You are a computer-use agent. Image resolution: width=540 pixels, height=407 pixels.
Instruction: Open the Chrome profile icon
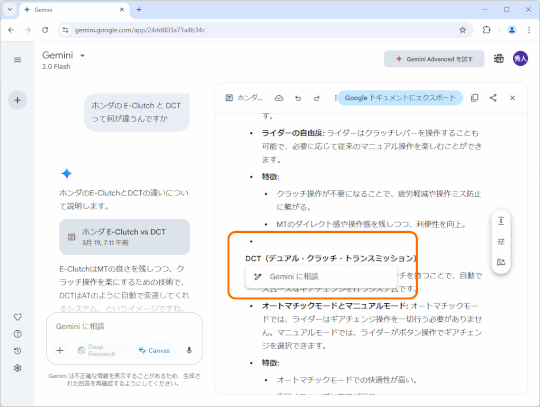pos(512,30)
